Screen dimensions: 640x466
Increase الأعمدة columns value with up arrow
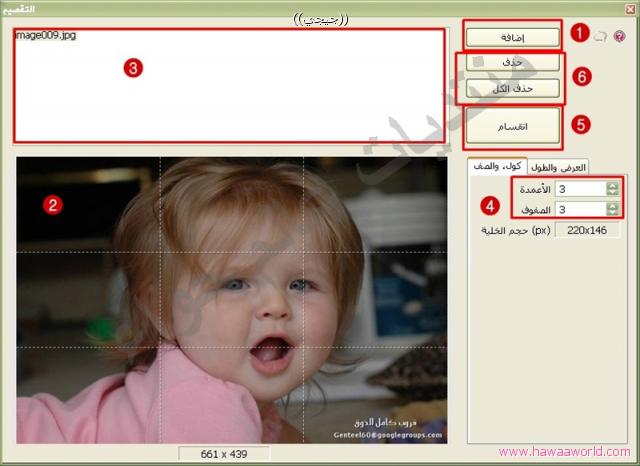pos(613,184)
